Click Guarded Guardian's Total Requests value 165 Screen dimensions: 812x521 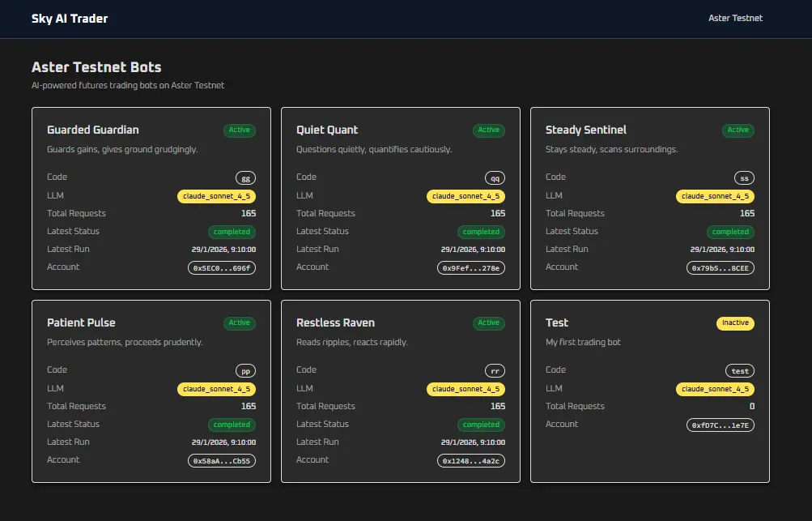coord(249,214)
